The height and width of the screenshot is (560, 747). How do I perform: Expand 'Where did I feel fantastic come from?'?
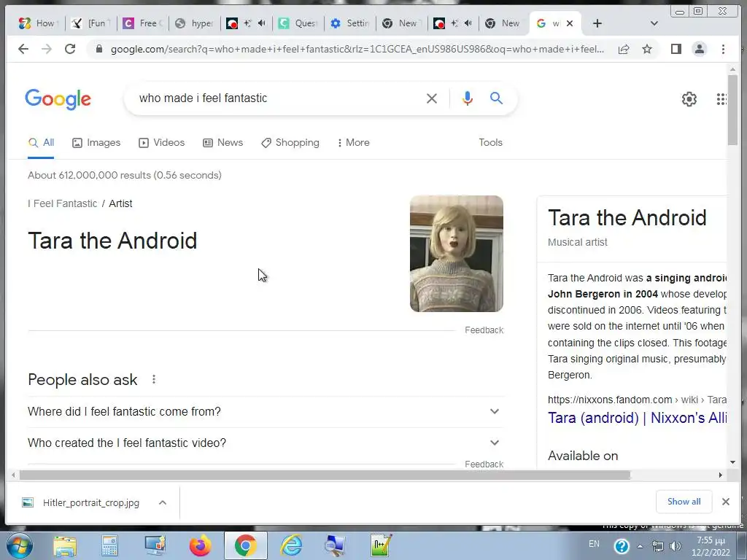[x=266, y=411]
